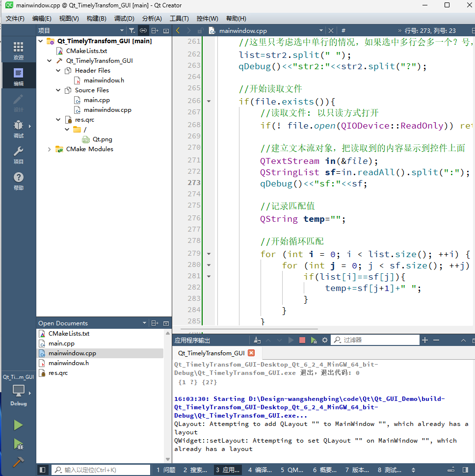Open the Debug kit selector monitor icon
Image resolution: width=475 pixels, height=476 pixels.
[18, 391]
